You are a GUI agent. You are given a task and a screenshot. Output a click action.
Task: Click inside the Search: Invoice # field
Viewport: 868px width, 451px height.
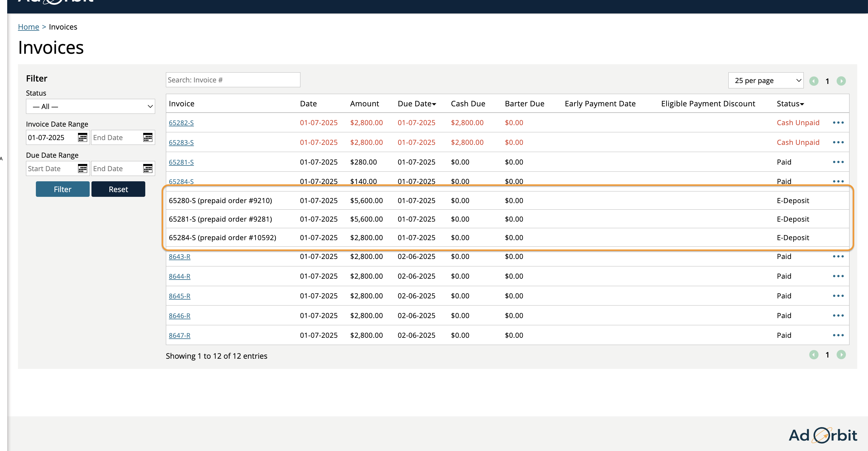[233, 80]
